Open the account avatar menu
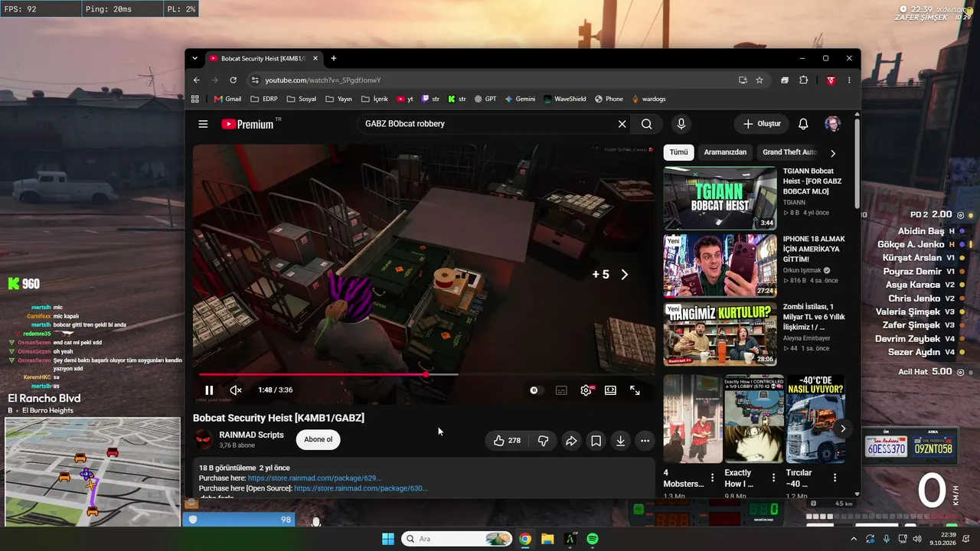The height and width of the screenshot is (551, 980). click(x=832, y=124)
